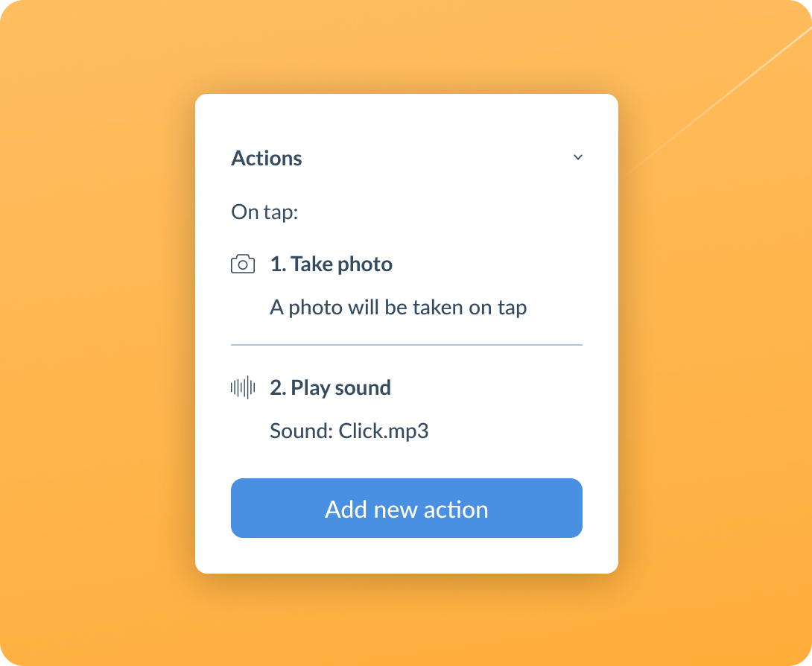Open the "A photo will be taken on tap" description

[399, 308]
